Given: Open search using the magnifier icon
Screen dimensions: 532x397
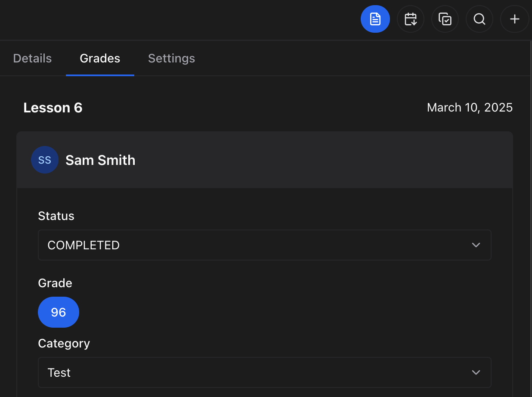Looking at the screenshot, I should pyautogui.click(x=479, y=19).
